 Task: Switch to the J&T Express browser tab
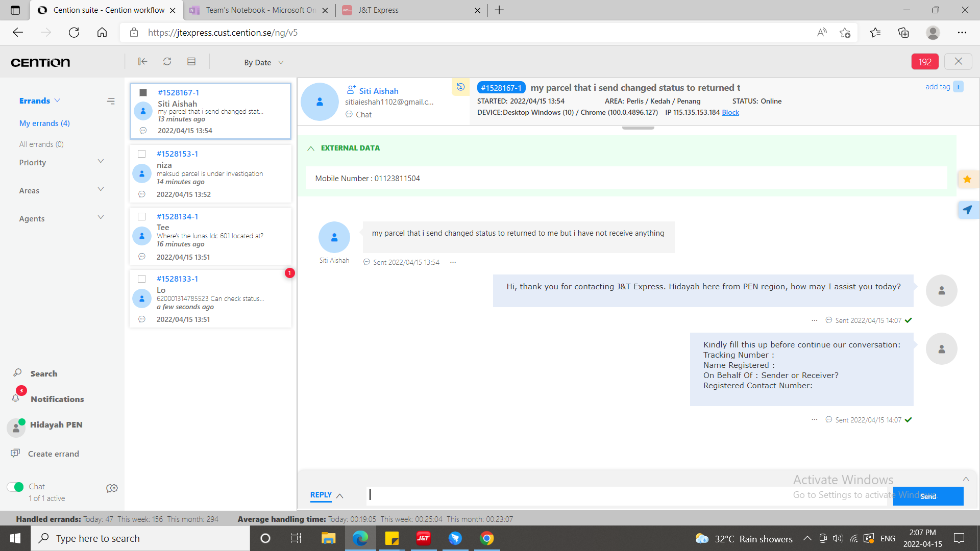tap(378, 10)
